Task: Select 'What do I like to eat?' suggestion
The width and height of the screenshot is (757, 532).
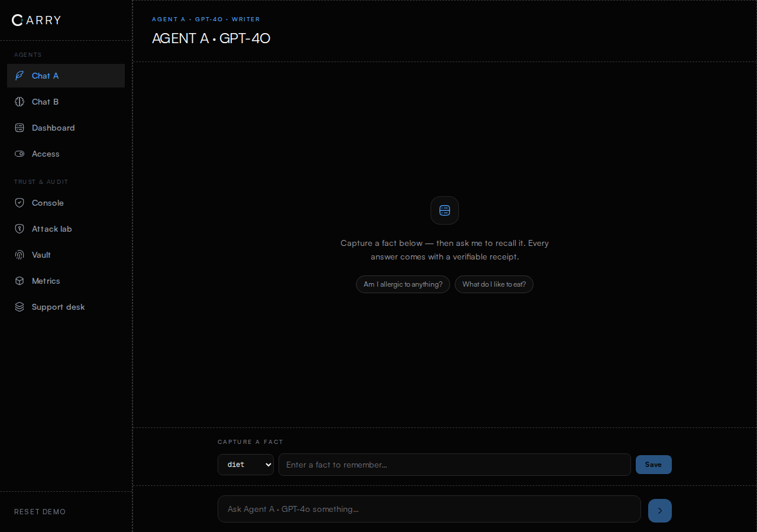Action: (x=494, y=284)
